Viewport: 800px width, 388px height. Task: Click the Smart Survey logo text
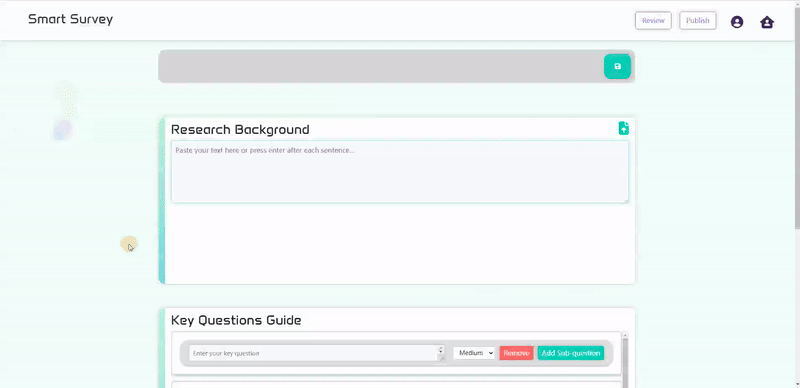pyautogui.click(x=70, y=19)
